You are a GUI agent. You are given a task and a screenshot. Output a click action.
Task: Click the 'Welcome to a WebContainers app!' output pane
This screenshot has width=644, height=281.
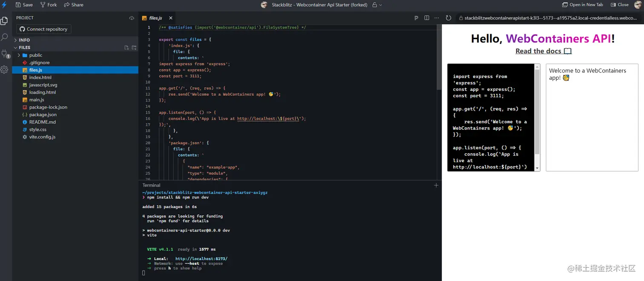point(592,118)
